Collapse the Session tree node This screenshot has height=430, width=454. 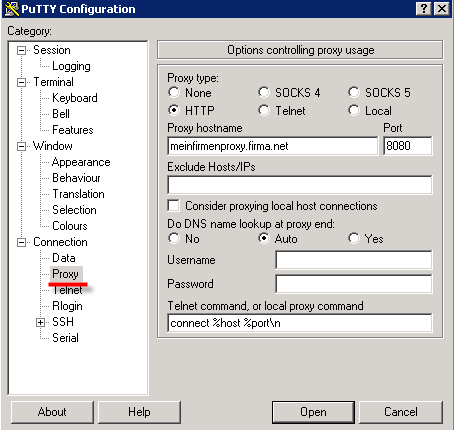click(21, 50)
